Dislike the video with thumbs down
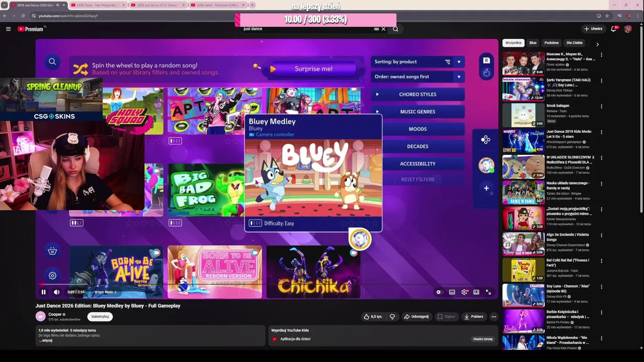Image resolution: width=644 pixels, height=362 pixels. (x=392, y=317)
